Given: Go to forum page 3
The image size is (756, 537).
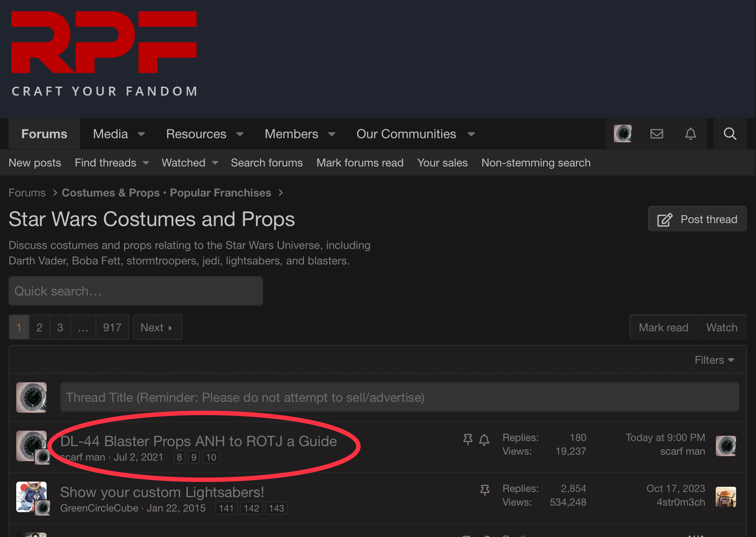Looking at the screenshot, I should pyautogui.click(x=60, y=327).
